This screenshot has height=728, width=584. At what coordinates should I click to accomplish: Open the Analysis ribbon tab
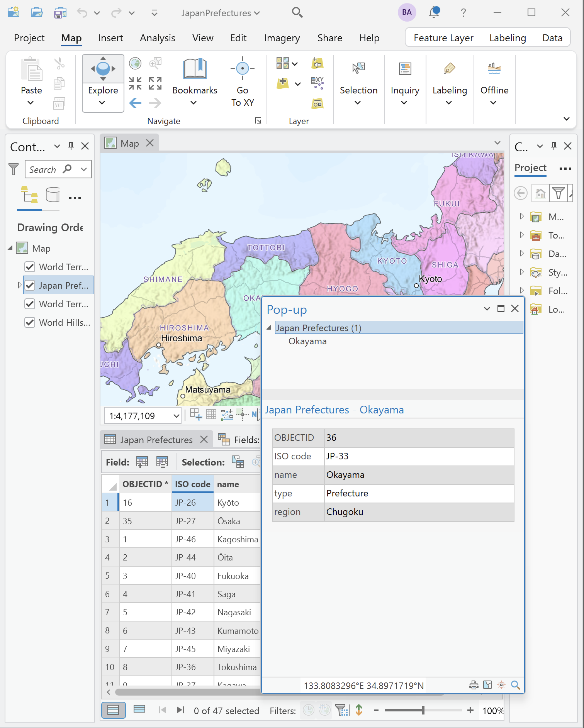[x=158, y=38]
